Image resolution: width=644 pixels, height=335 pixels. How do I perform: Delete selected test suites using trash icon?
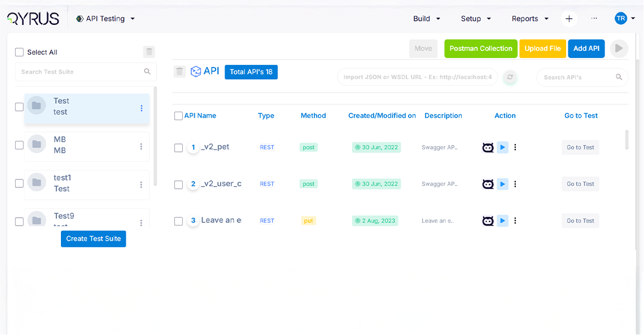point(148,51)
